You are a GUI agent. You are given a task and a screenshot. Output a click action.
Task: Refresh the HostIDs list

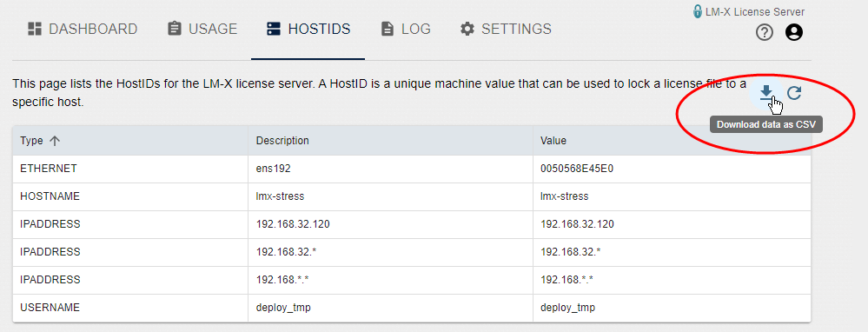(794, 92)
